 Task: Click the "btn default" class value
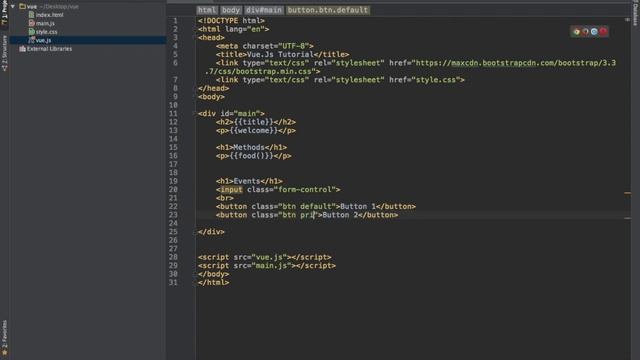click(x=307, y=207)
